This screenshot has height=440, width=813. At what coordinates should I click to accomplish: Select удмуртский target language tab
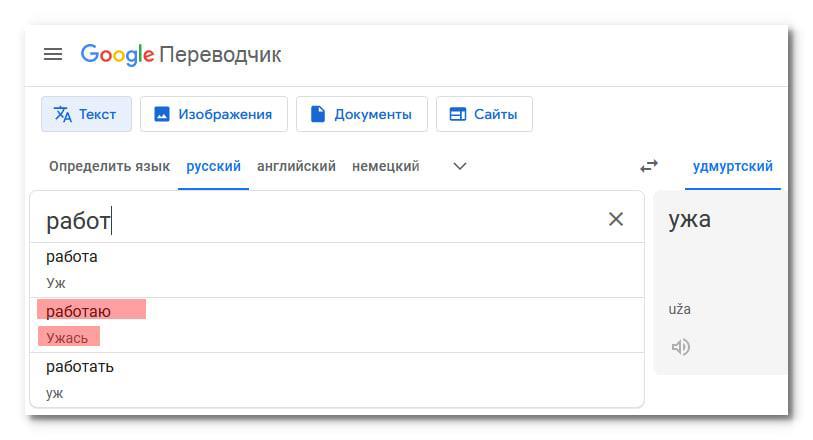[x=733, y=166]
